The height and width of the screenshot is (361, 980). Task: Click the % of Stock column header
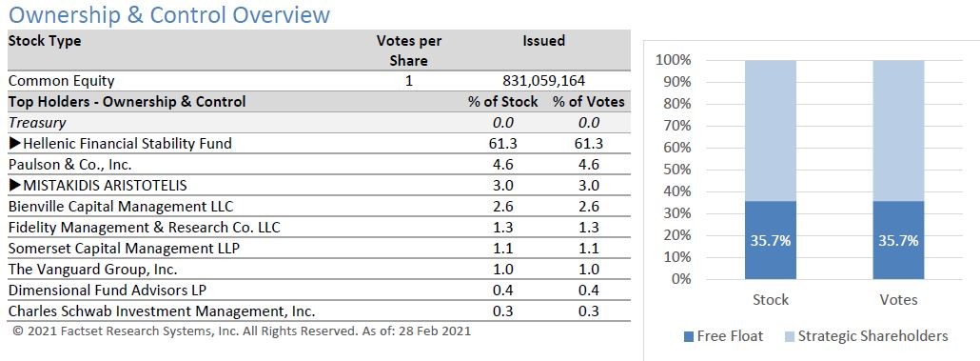point(502,102)
